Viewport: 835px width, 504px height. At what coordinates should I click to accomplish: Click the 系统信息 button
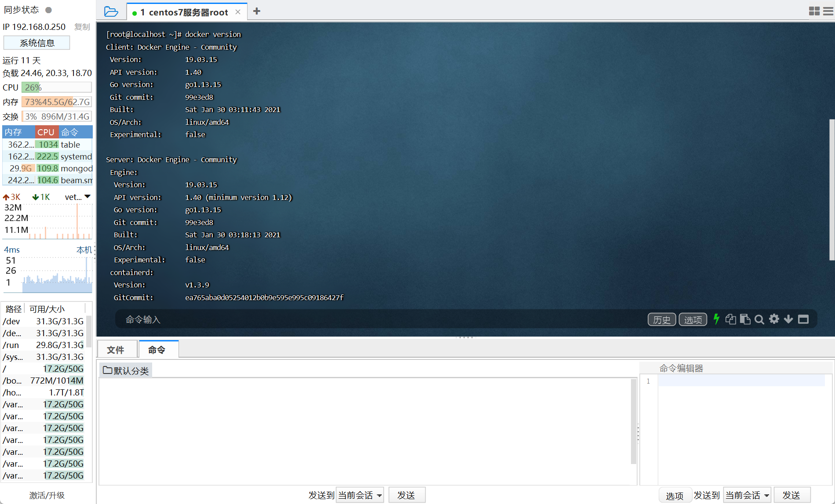37,43
